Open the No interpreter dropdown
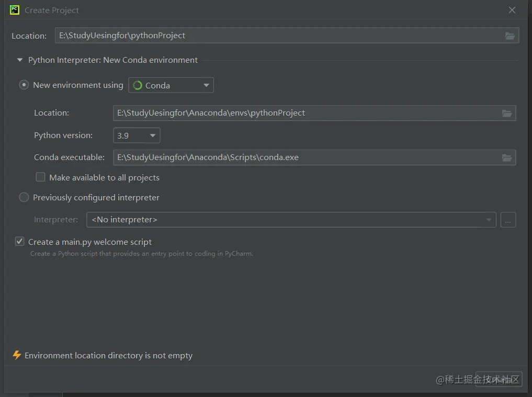The width and height of the screenshot is (532, 397). pos(291,220)
